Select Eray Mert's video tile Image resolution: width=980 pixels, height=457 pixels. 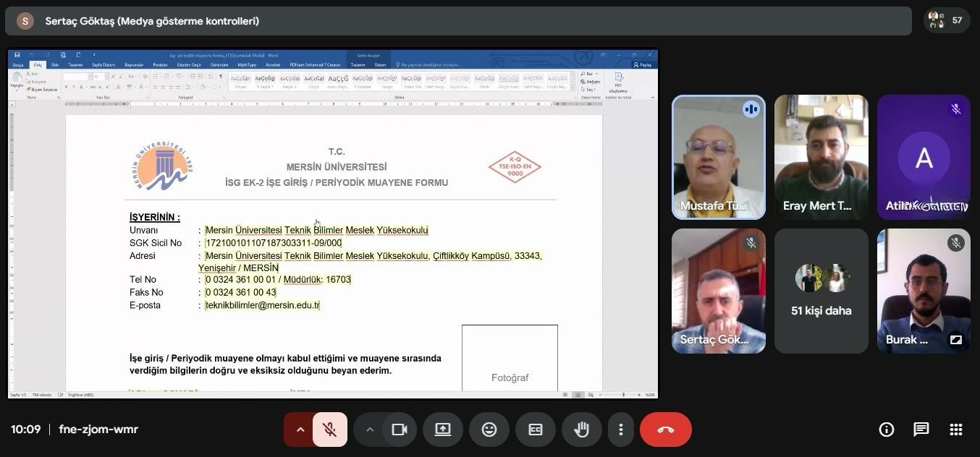click(821, 157)
